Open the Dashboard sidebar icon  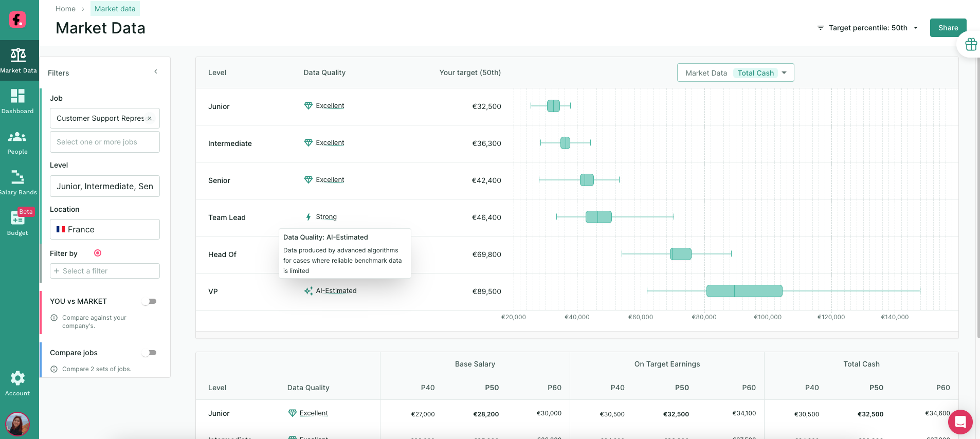point(17,101)
